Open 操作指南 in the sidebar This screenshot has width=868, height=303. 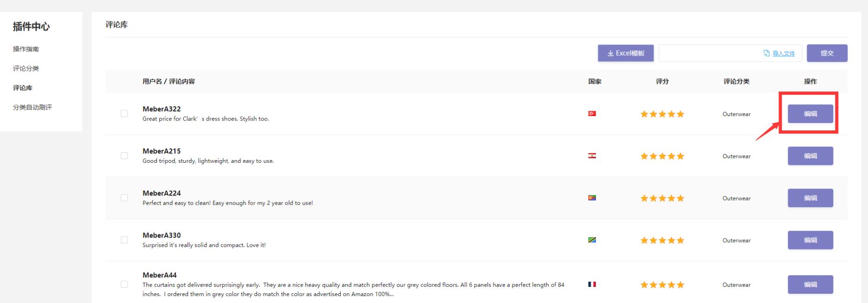(x=26, y=49)
